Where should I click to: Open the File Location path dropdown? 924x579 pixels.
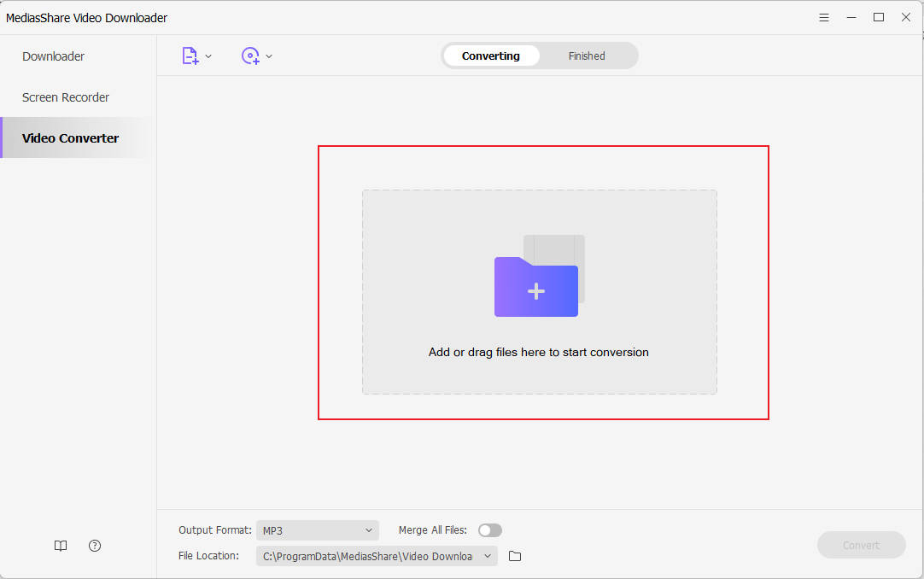(377, 556)
